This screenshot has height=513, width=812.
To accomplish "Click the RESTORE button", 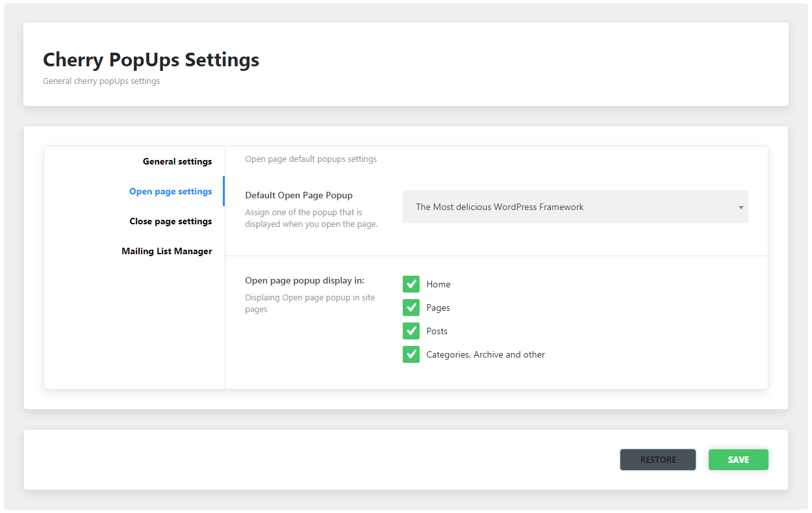I will pos(657,460).
